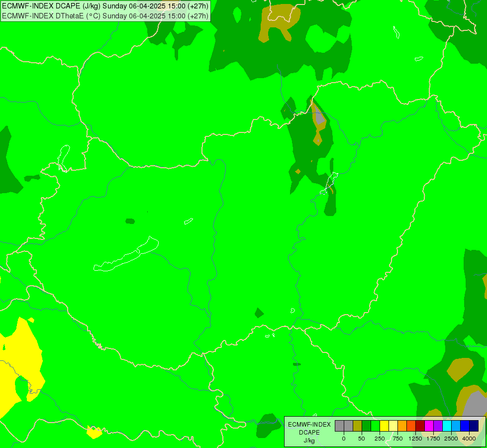The height and width of the screenshot is (448, 487).
Task: Select the purple legend swatch
Action: (438, 426)
